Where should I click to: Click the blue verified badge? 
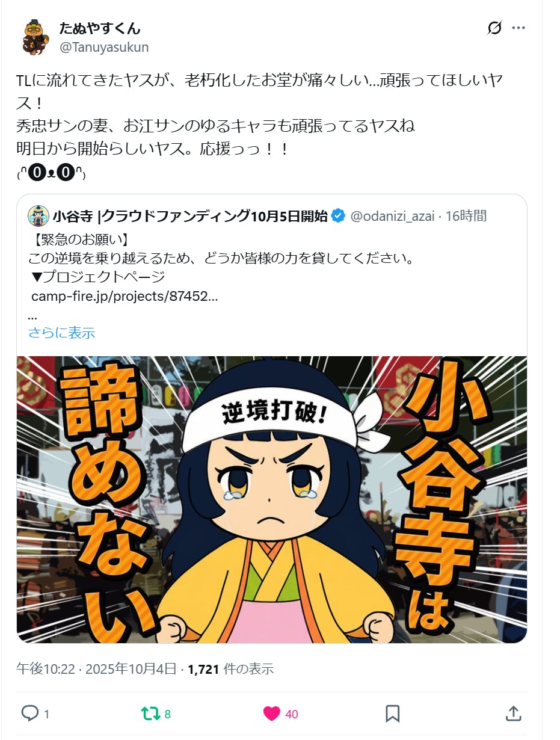click(x=338, y=216)
